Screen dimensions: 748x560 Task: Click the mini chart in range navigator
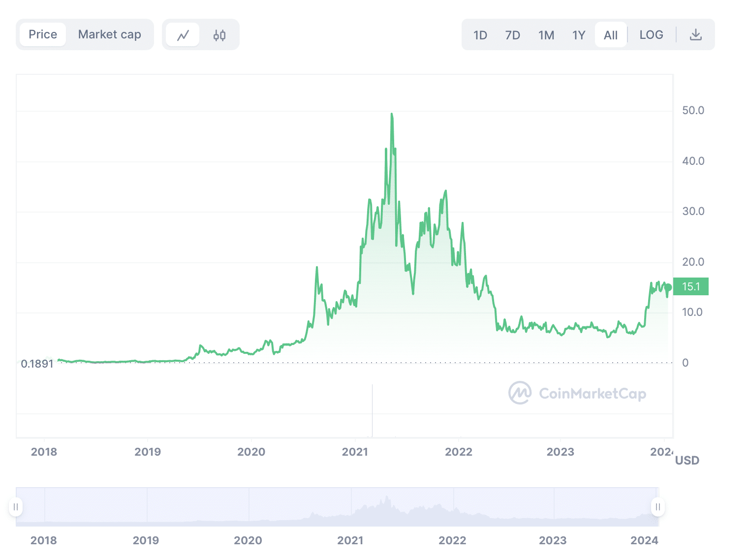337,507
